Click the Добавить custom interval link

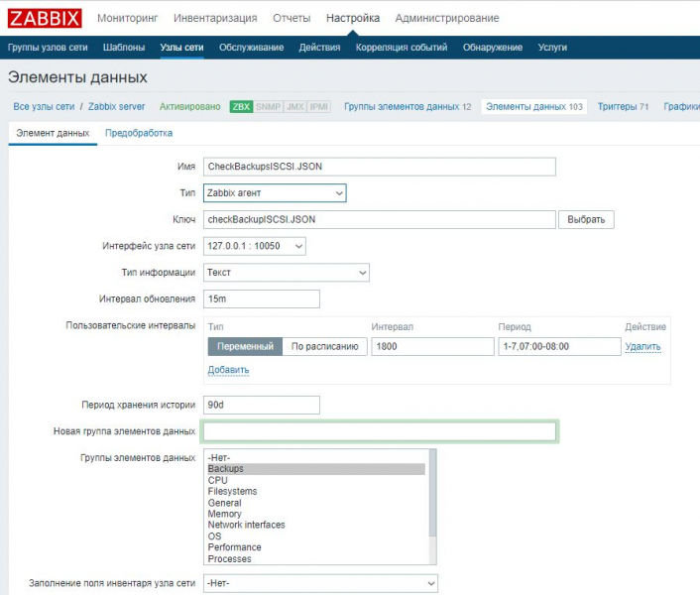coord(228,370)
